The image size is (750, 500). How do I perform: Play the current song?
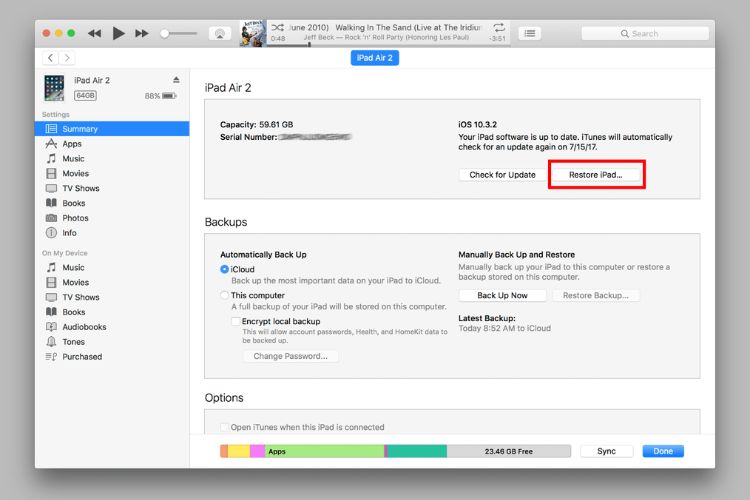(x=118, y=33)
